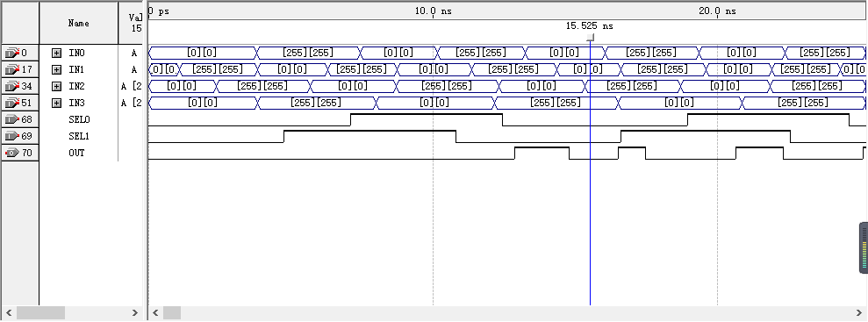Select the IN3 signal name
The image size is (868, 322).
tap(76, 103)
